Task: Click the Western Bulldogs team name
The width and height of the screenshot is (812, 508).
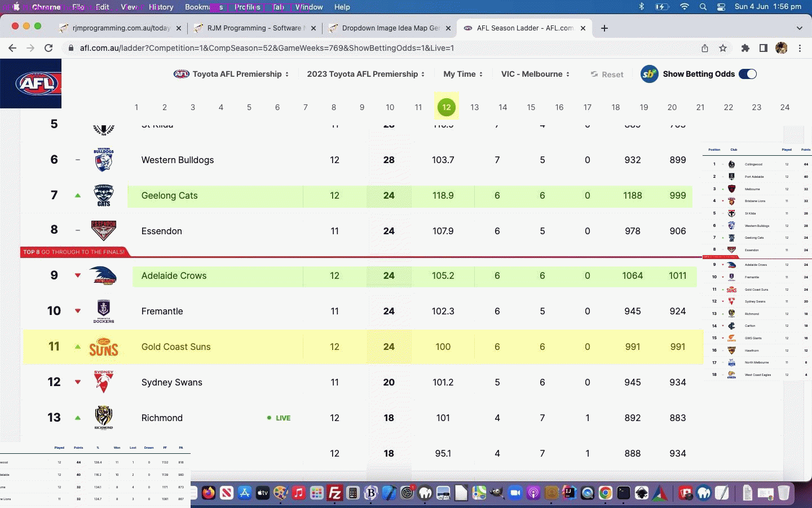Action: tap(178, 160)
